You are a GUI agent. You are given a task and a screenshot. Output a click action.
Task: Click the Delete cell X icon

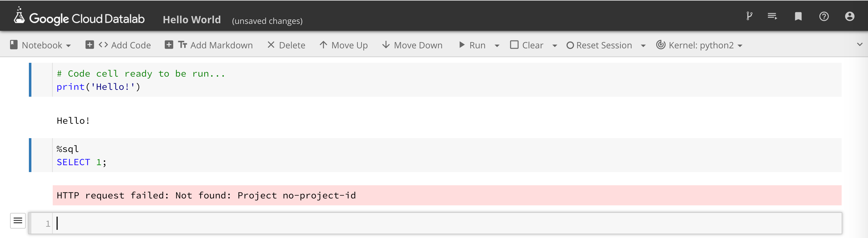point(271,45)
